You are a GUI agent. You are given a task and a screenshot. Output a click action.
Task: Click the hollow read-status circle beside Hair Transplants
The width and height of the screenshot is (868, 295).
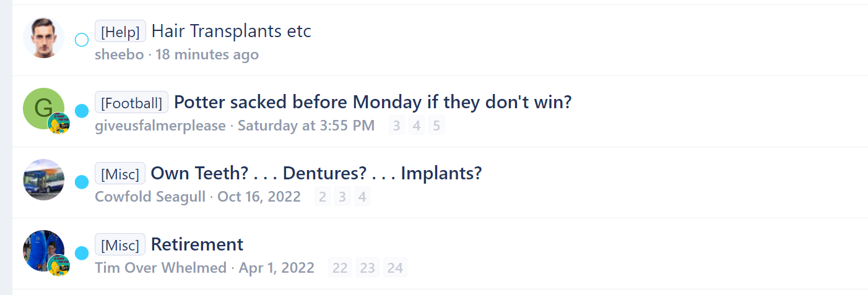coord(82,40)
